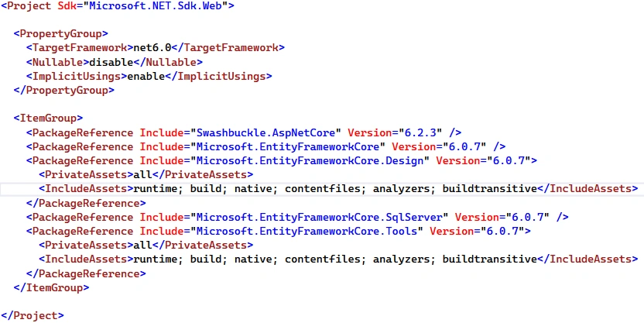Click the closing PropertyGroup tag
The width and height of the screenshot is (644, 323).
point(64,91)
